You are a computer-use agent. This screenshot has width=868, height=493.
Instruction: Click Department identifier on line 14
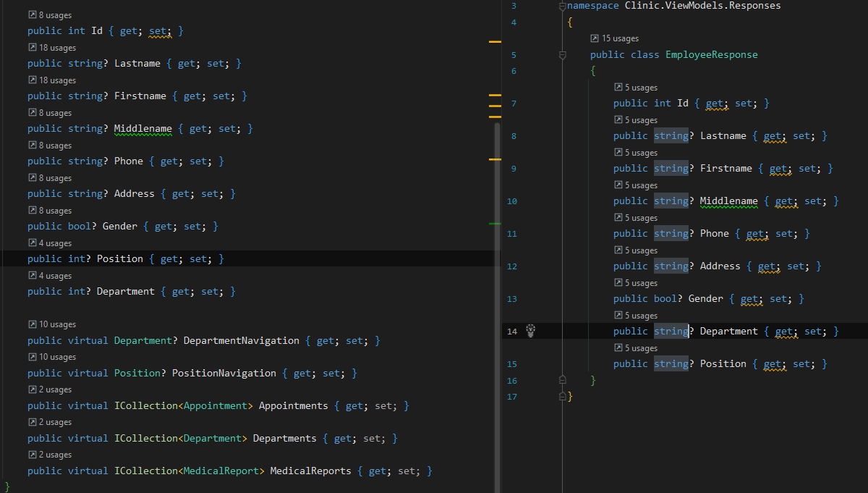click(x=729, y=331)
